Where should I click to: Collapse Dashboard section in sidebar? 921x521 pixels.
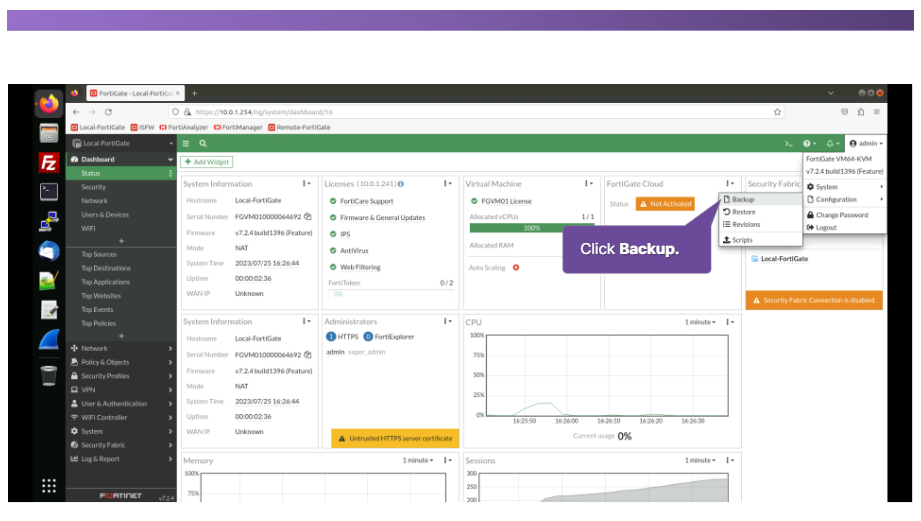click(121, 159)
